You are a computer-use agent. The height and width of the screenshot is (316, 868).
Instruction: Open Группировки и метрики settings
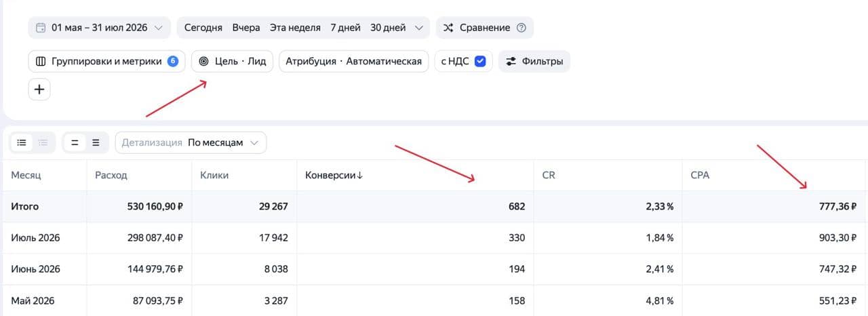(106, 61)
